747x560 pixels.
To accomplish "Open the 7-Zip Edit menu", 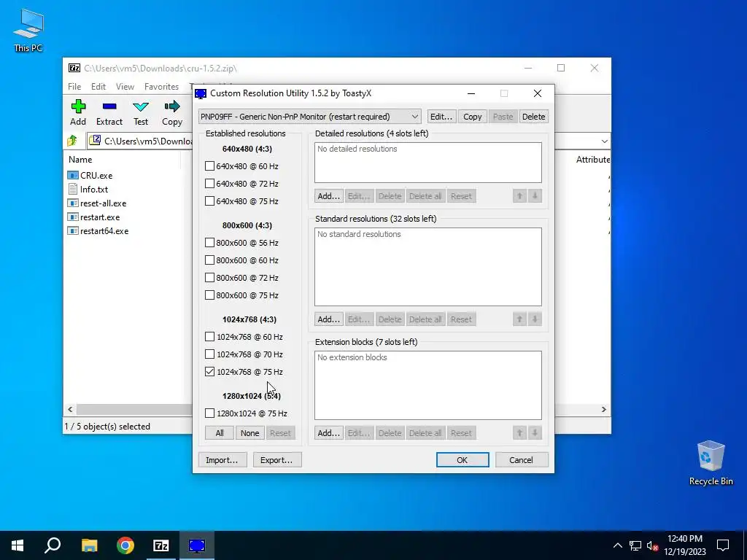I will point(98,87).
